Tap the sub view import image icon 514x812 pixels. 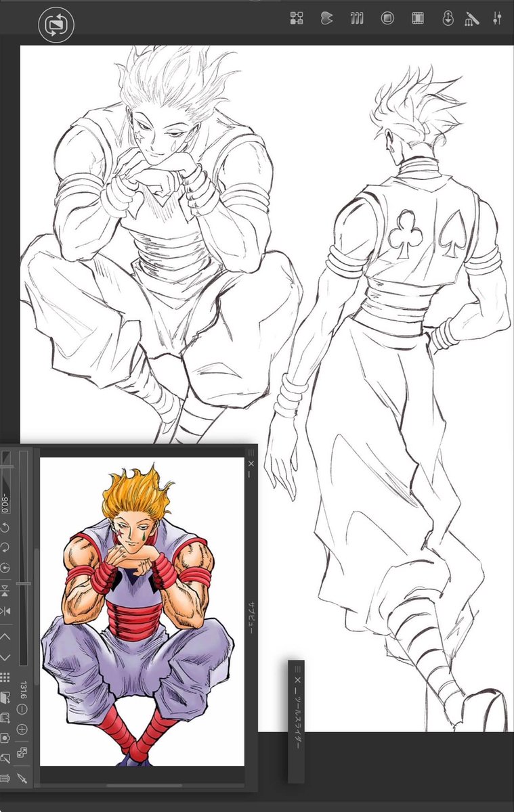5,697
